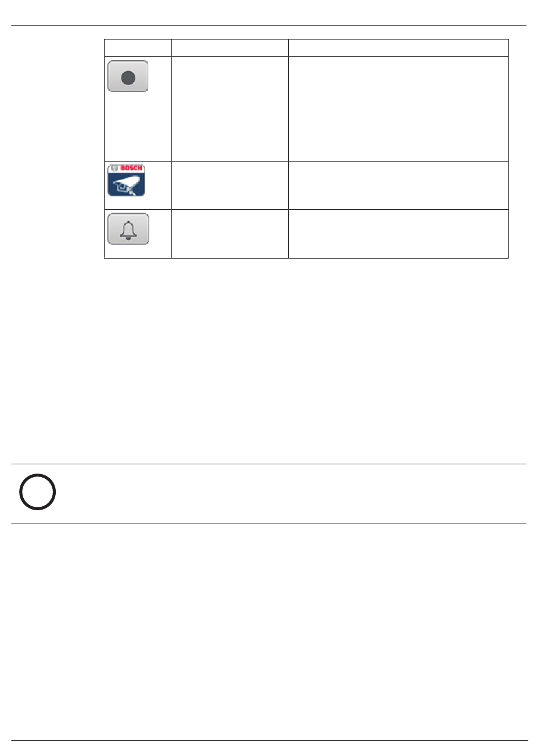Screen dimensions: 552x756
Task: Click the record button with dark circle
Action: click(128, 76)
